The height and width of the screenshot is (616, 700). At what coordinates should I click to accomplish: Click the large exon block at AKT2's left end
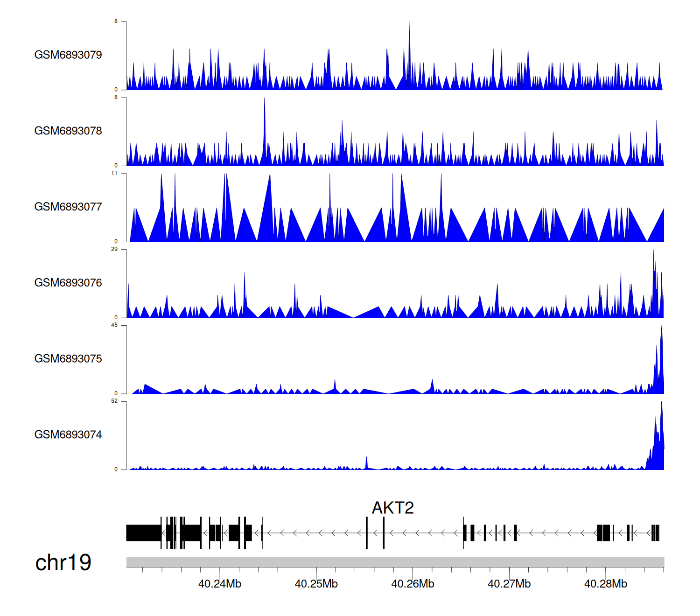point(143,533)
